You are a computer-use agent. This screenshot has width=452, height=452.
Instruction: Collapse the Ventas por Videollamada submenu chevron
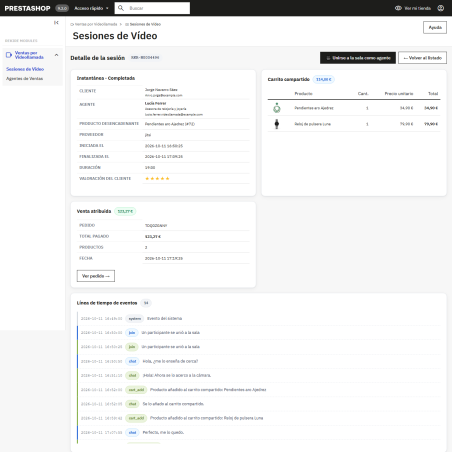[x=56, y=55]
